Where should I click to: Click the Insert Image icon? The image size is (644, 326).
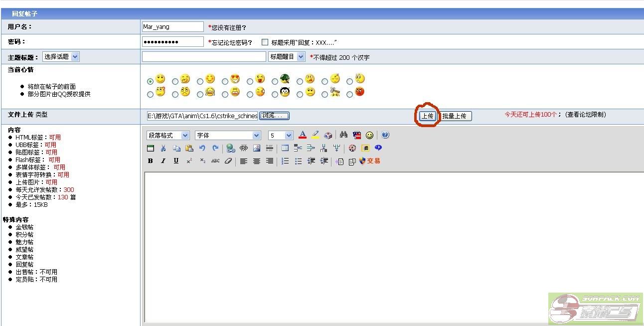(257, 148)
